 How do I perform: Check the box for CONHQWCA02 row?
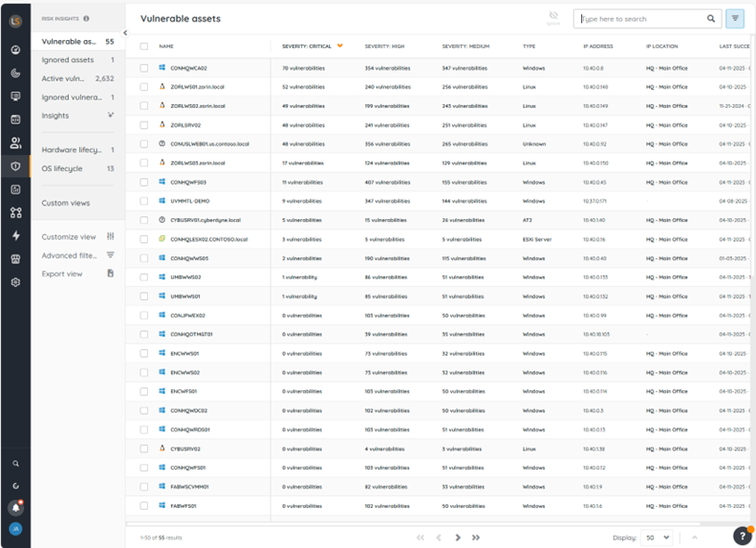(143, 68)
